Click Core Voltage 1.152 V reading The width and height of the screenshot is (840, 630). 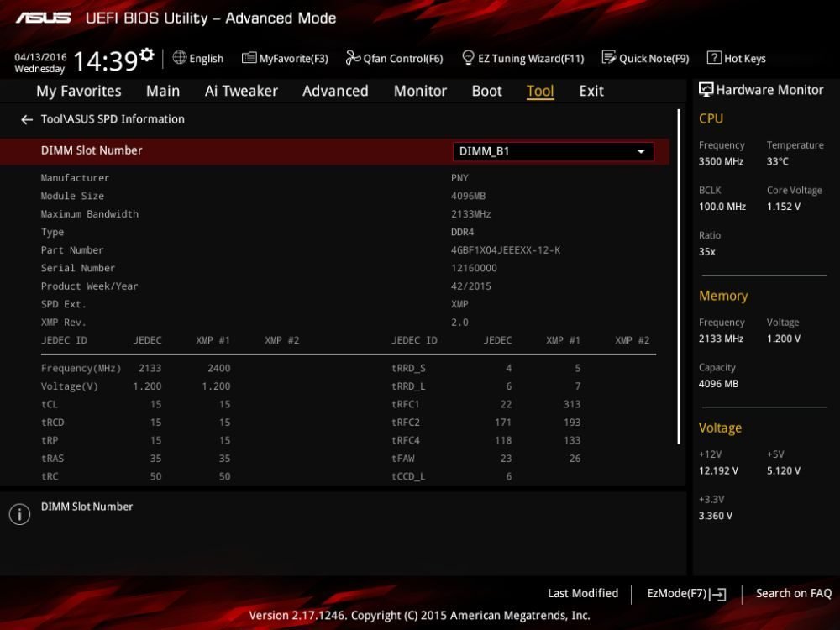pos(783,207)
